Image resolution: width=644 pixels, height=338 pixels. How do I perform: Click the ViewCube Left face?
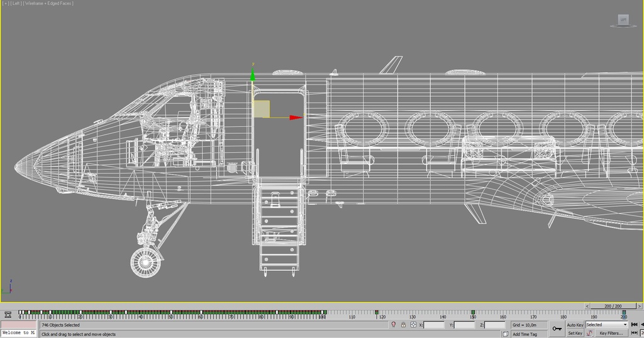click(x=623, y=21)
